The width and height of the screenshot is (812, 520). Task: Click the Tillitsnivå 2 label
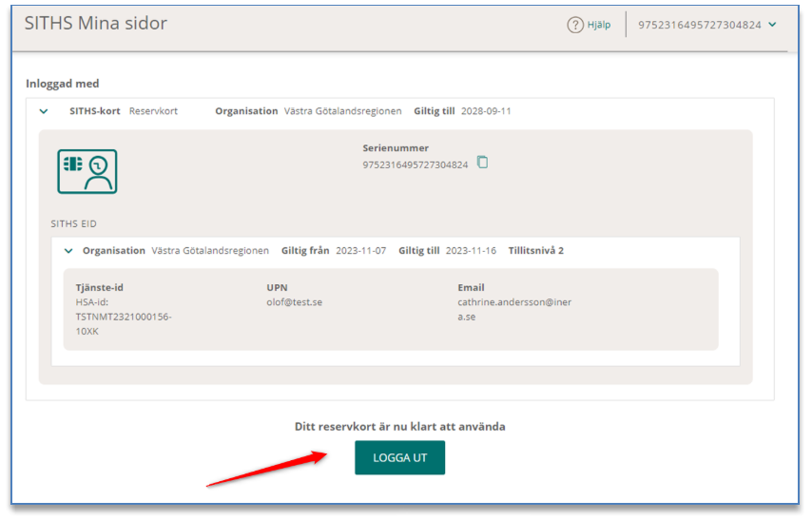point(536,251)
